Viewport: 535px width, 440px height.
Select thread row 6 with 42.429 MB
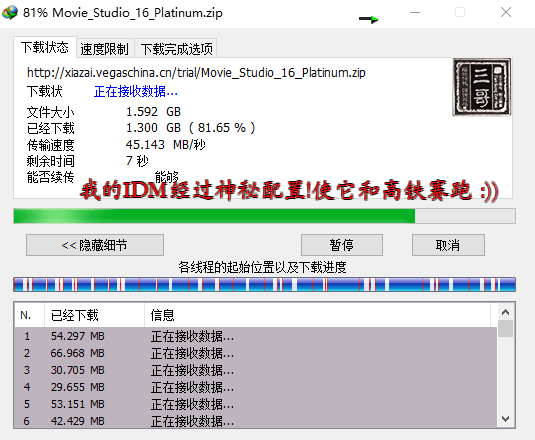256,421
